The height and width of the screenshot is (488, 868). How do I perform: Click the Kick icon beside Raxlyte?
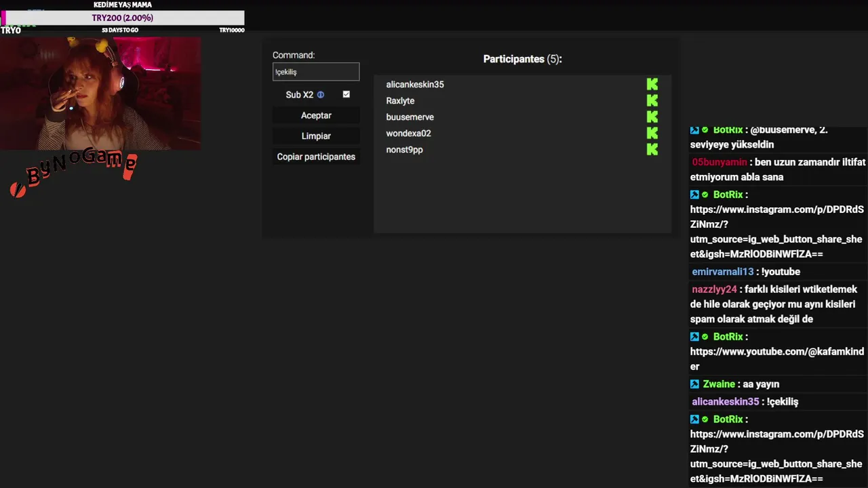pos(652,100)
